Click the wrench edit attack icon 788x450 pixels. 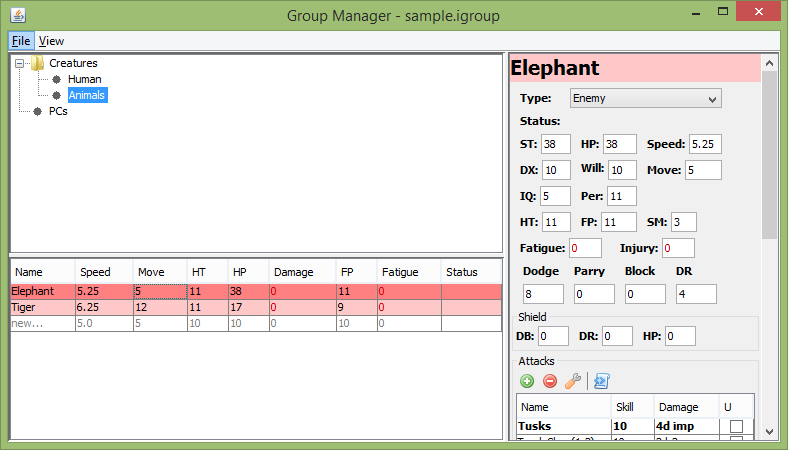pos(572,381)
